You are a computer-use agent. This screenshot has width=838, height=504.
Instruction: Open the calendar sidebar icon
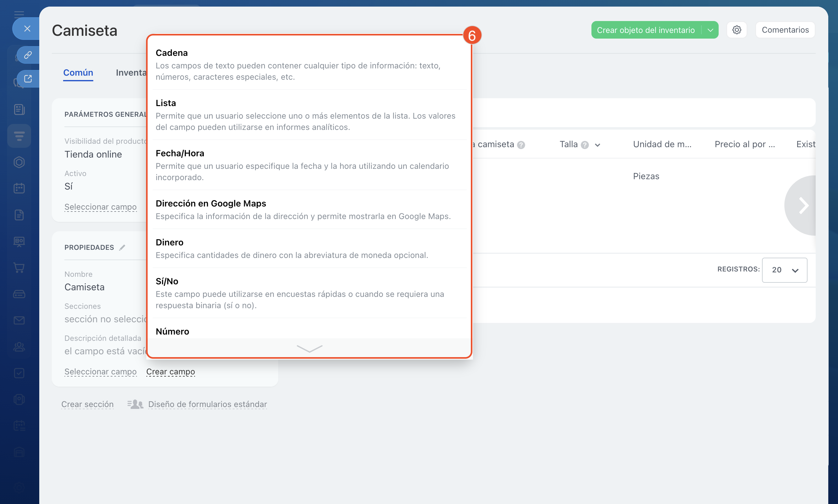(x=19, y=188)
